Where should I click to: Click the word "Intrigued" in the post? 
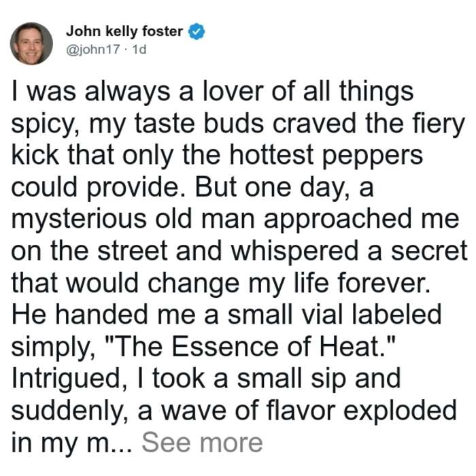click(65, 379)
